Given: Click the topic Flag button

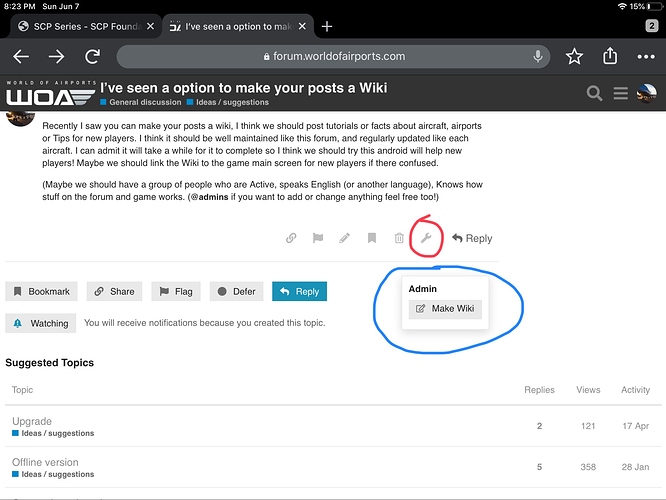Looking at the screenshot, I should (176, 291).
